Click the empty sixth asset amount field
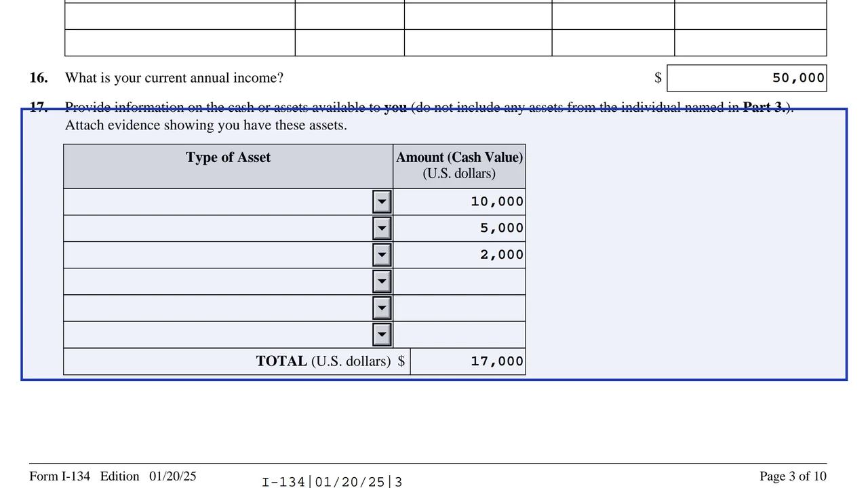 pos(459,334)
